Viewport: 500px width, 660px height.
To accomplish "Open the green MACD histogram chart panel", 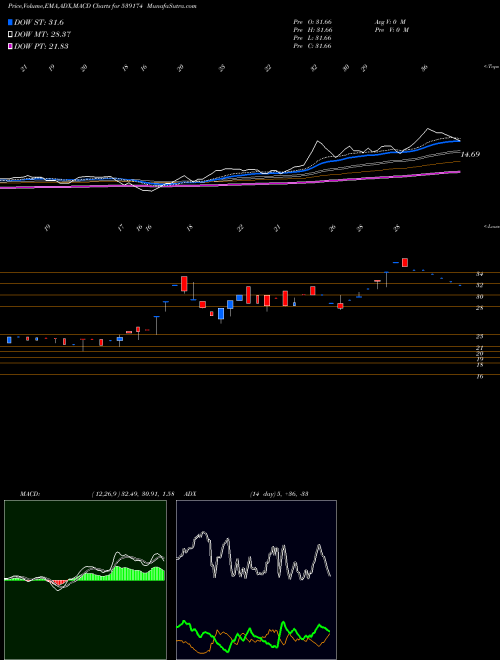I will click(x=85, y=580).
